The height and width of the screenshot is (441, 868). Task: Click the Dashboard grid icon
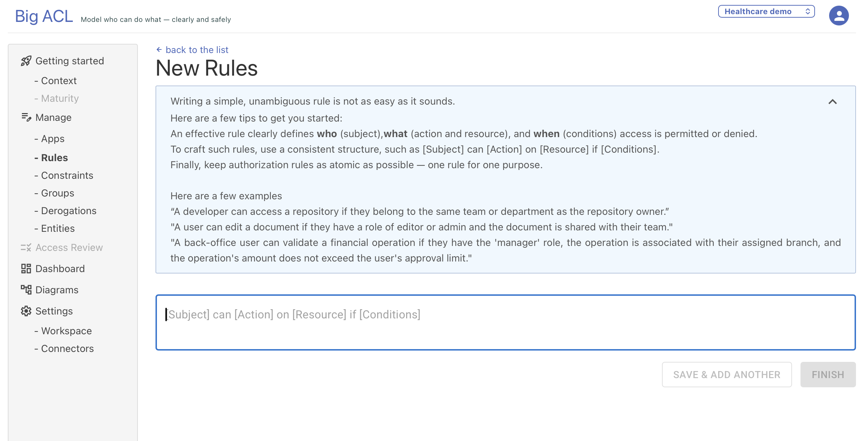pos(26,269)
